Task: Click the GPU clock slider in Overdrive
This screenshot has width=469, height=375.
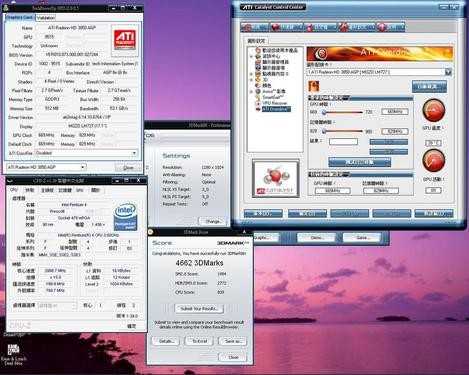Action: coord(342,112)
